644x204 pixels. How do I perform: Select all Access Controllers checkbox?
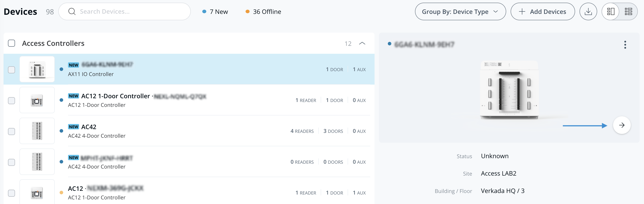[11, 43]
